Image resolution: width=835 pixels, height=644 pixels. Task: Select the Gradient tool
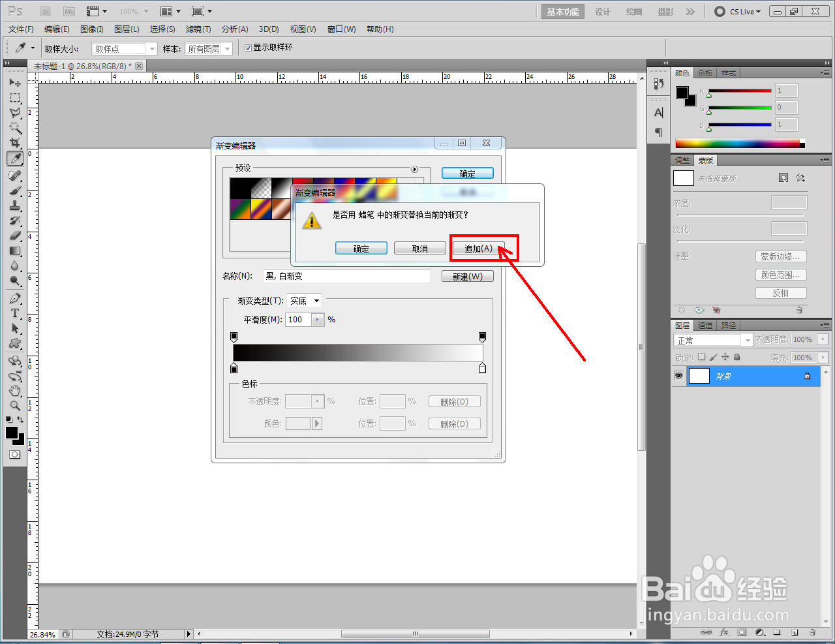[15, 251]
